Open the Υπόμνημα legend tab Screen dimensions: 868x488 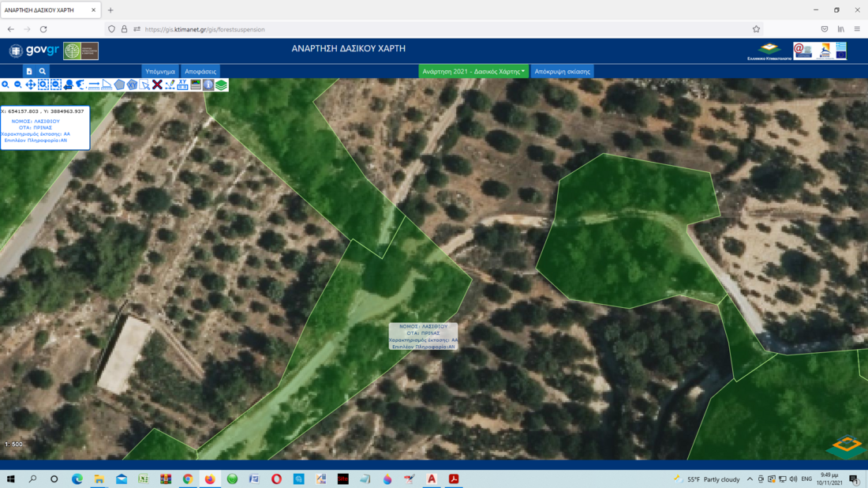(160, 71)
